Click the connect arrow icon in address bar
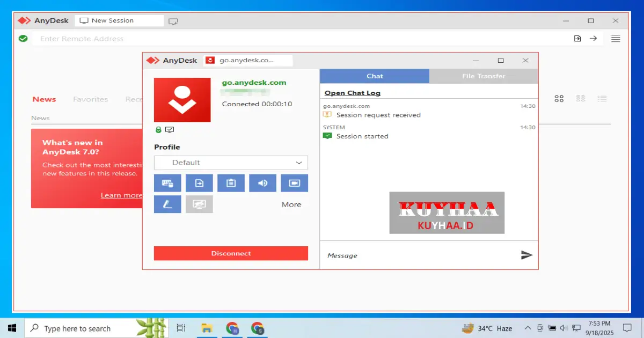This screenshot has width=644, height=338. (593, 39)
